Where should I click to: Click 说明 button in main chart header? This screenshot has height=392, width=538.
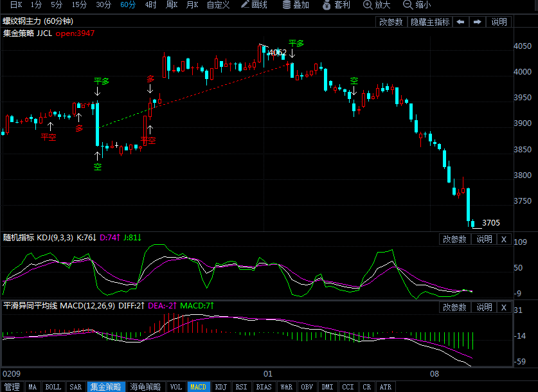click(499, 22)
